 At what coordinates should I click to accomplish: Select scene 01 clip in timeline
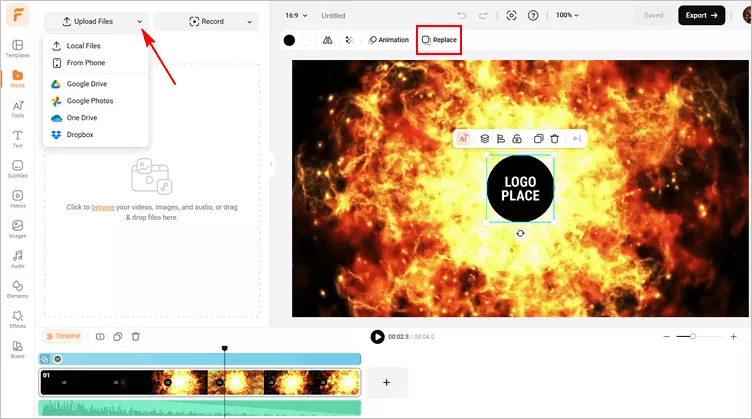click(x=200, y=383)
